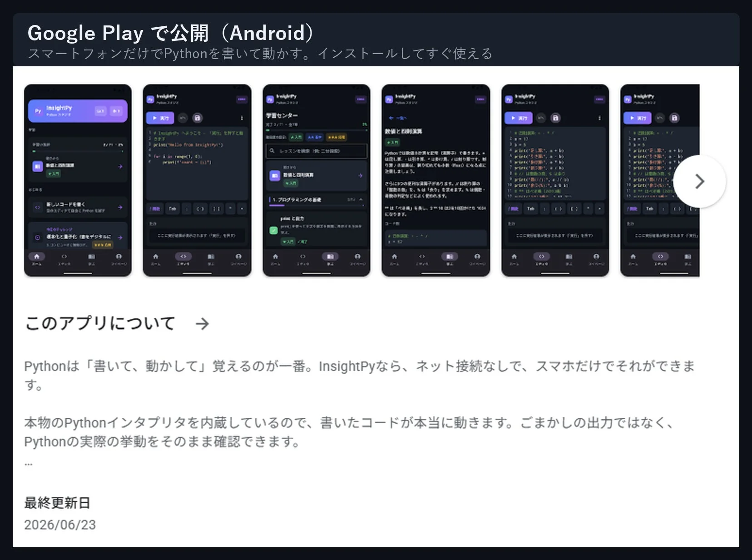Click the 最終更新日 label
Viewport: 752px width, 560px height.
click(57, 503)
